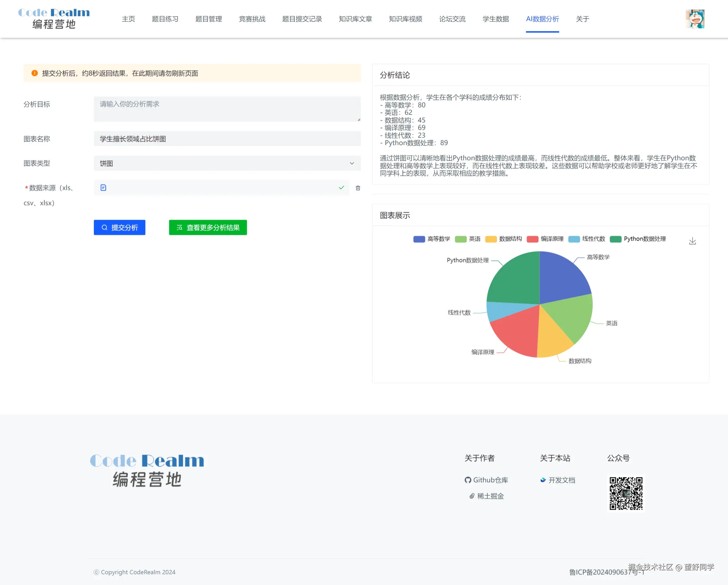Click the delete trash icon for uploaded file

(x=358, y=188)
